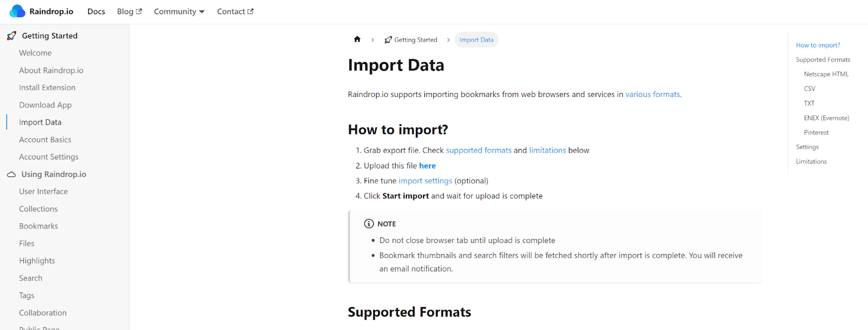The height and width of the screenshot is (330, 868).
Task: Click the bold 'here' upload link
Action: pyautogui.click(x=427, y=166)
